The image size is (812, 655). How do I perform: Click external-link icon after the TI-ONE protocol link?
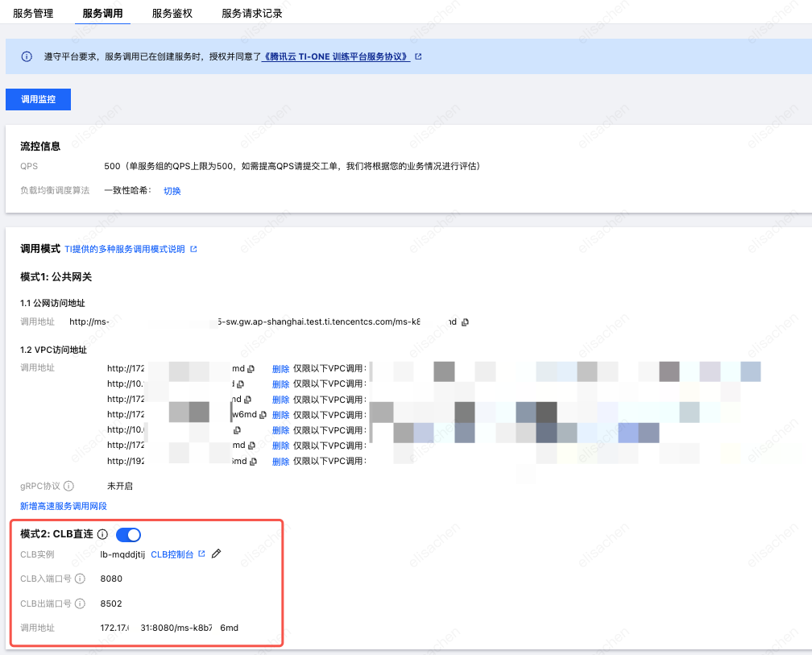coord(418,56)
